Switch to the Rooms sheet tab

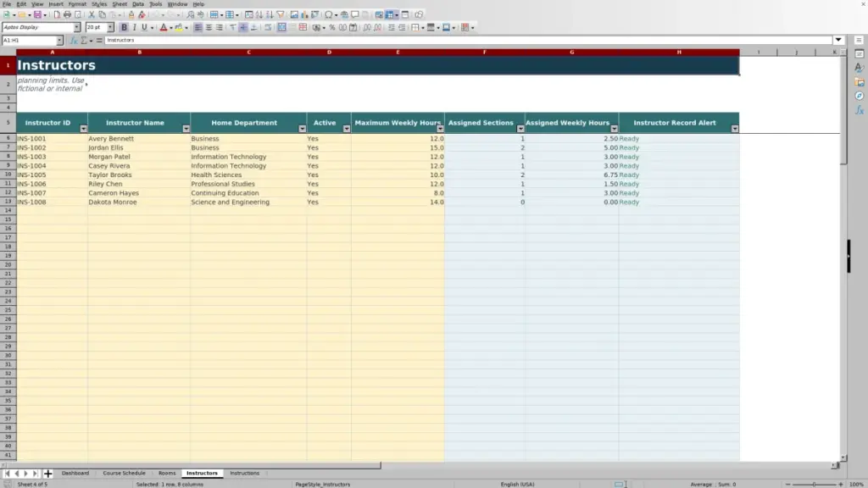pos(167,473)
